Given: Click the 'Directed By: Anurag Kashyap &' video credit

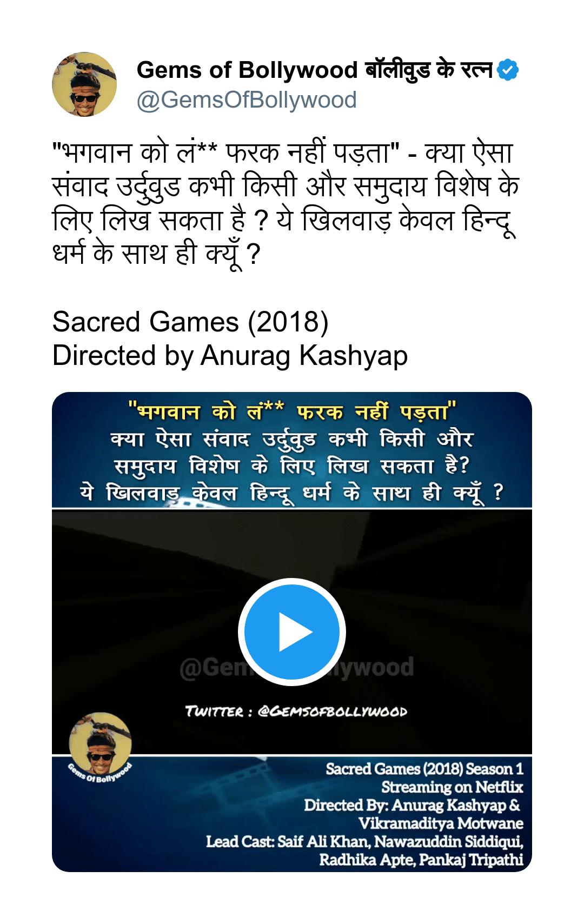Looking at the screenshot, I should (x=412, y=805).
